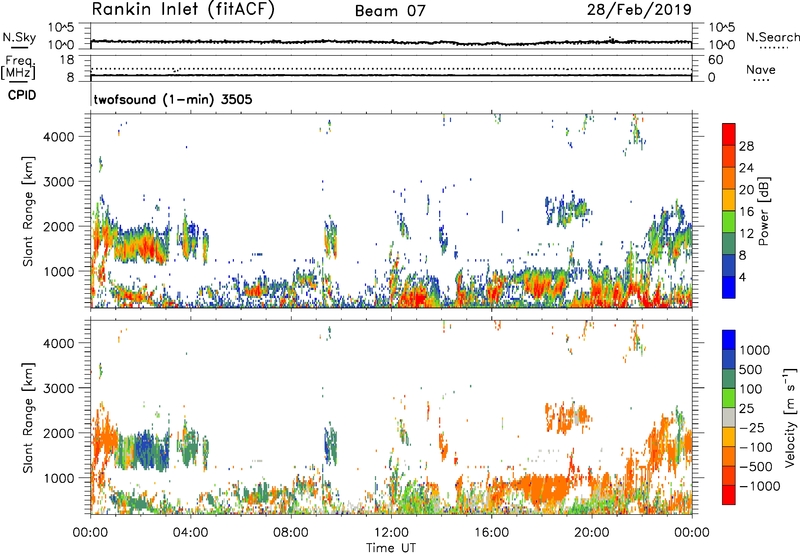The height and width of the screenshot is (554, 800).
Task: Click the "08:00" time tick label
Action: (291, 533)
